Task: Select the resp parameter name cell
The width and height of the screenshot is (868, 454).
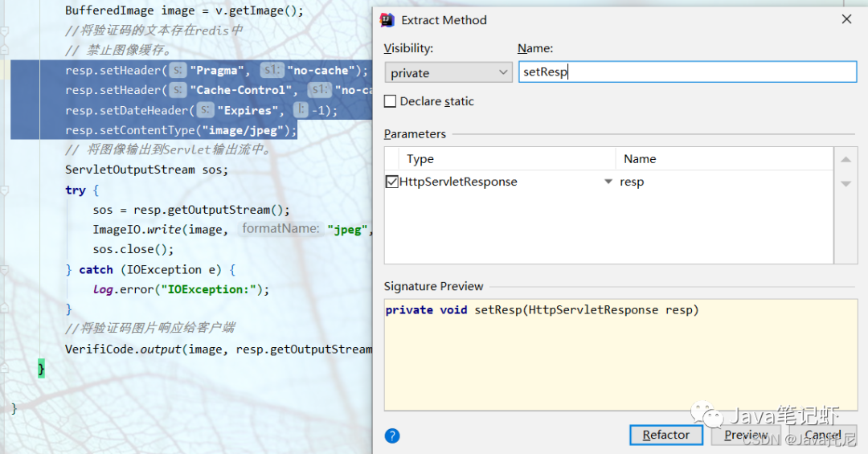Action: tap(632, 182)
